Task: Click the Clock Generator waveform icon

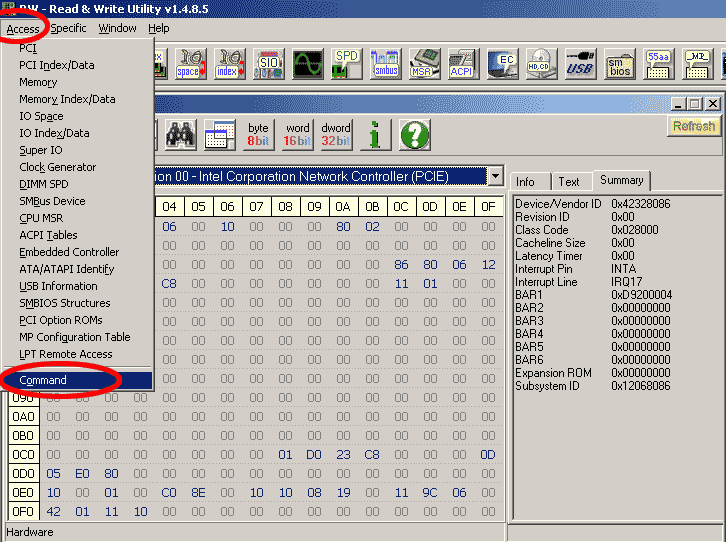Action: point(307,64)
